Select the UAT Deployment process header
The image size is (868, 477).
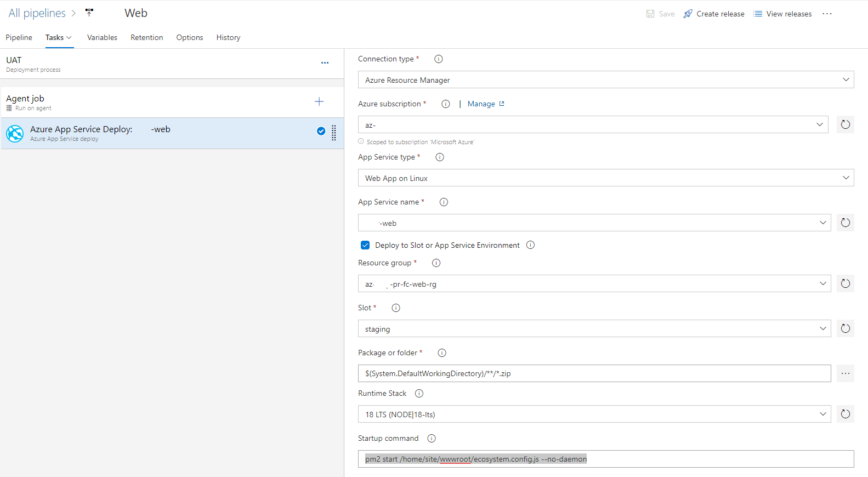pyautogui.click(x=172, y=64)
